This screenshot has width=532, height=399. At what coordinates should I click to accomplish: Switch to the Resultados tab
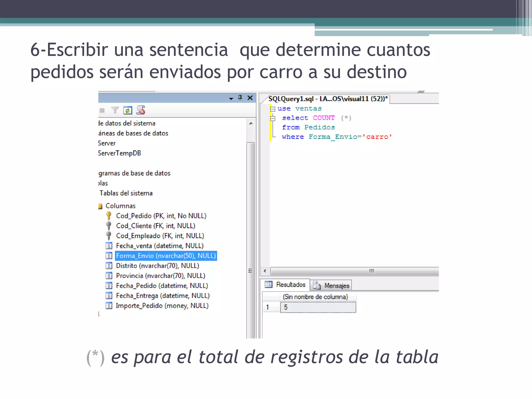286,285
